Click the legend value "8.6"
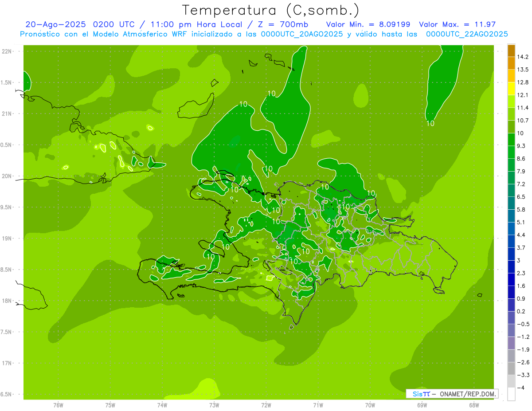Screen dimensions: 532x411 (x=521, y=158)
